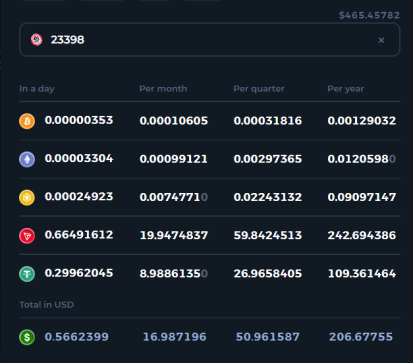413x363 pixels.
Task: Click the Bitcoin coin icon
Action: (27, 121)
